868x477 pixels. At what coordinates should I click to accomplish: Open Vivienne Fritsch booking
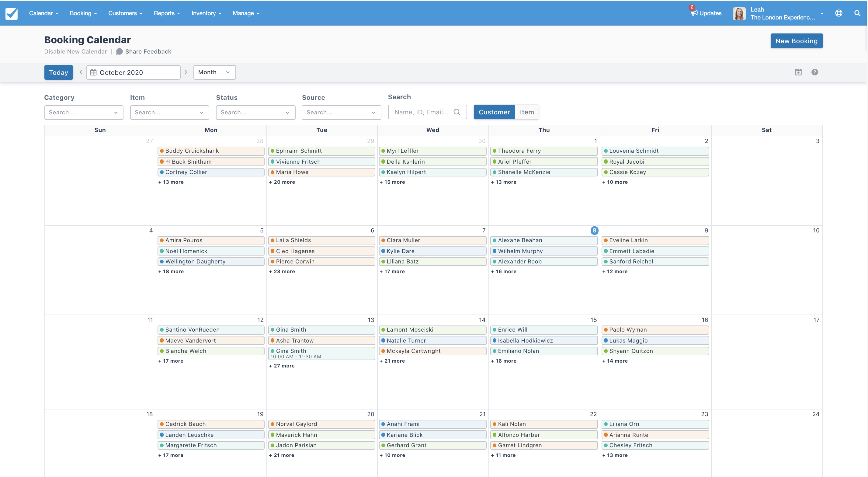click(x=322, y=162)
